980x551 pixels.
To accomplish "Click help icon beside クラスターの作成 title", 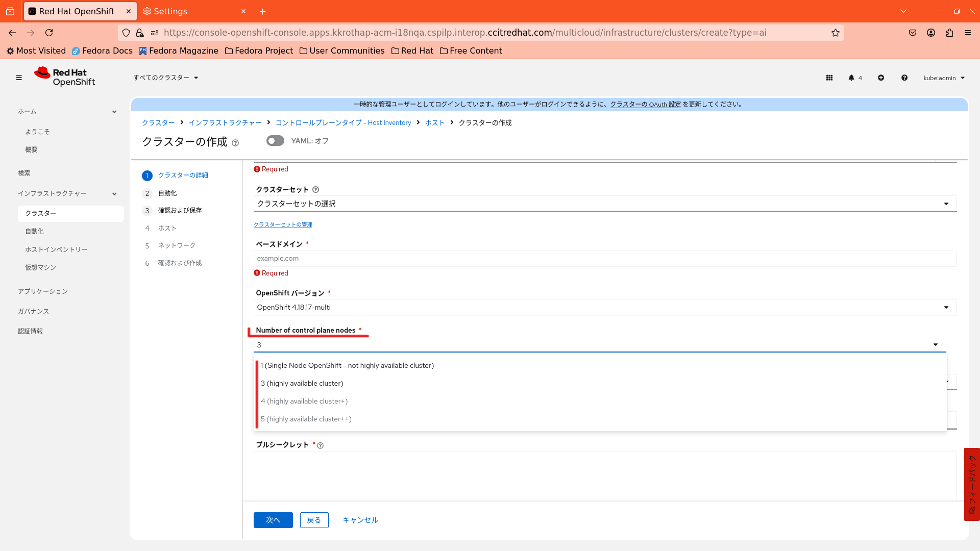I will [x=235, y=143].
